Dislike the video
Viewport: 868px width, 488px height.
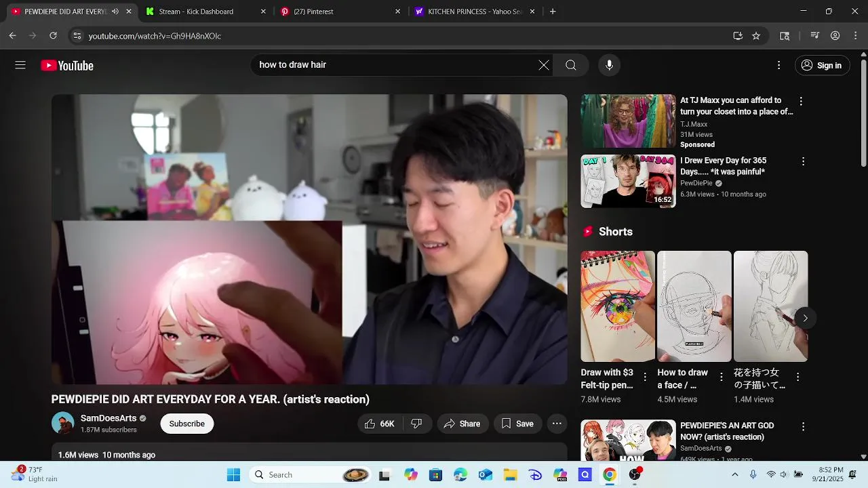[x=417, y=424]
